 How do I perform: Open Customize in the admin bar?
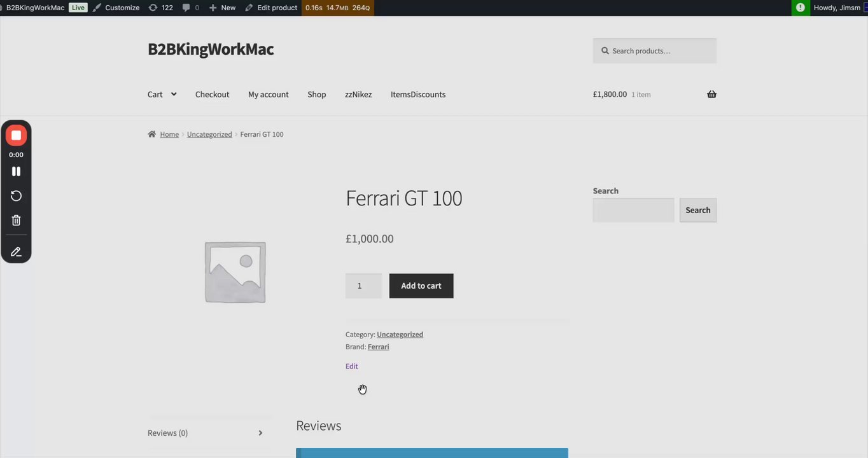(x=116, y=8)
